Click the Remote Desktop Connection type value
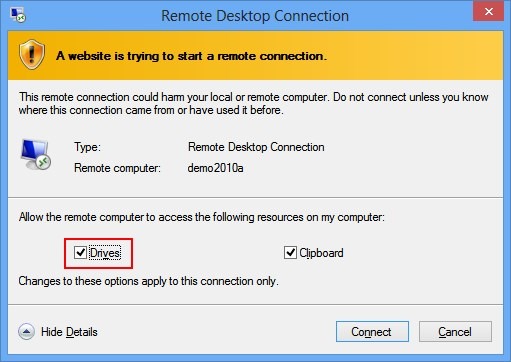 tap(256, 147)
